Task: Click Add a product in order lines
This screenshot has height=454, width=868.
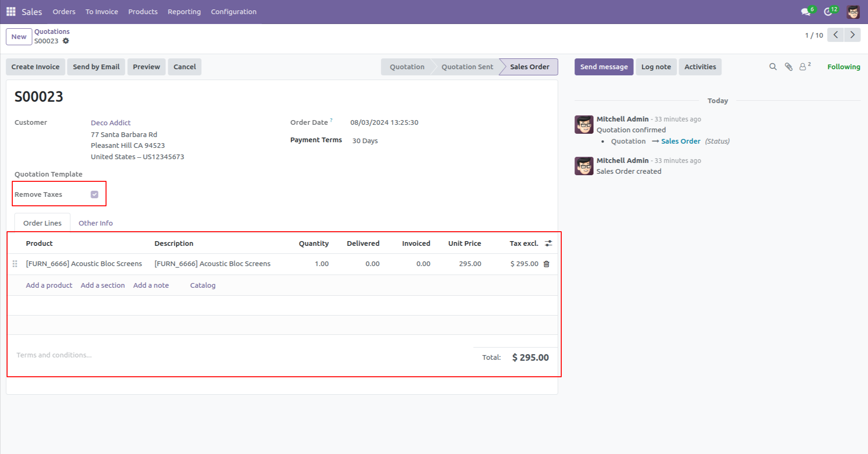Action: tap(49, 285)
